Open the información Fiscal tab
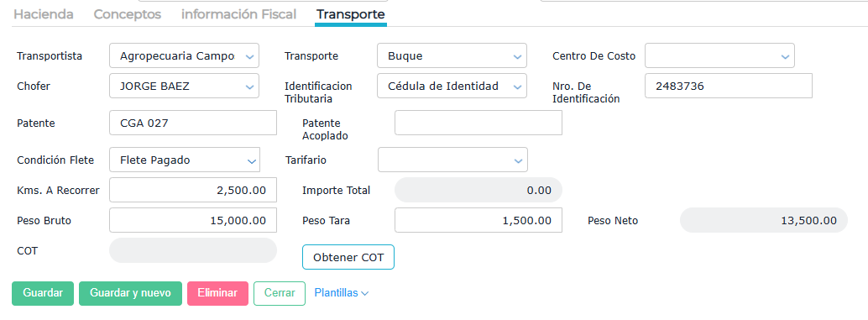This screenshot has height=320, width=868. pyautogui.click(x=238, y=14)
